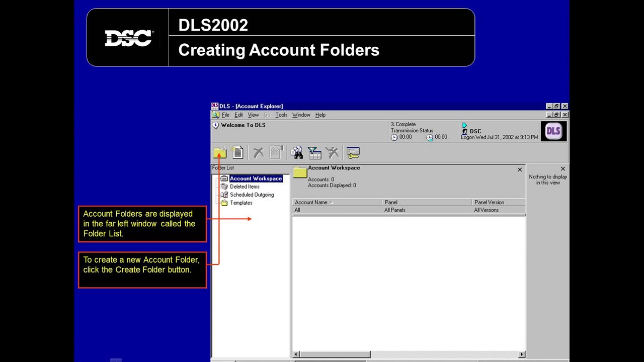Image resolution: width=644 pixels, height=362 pixels.
Task: Select Templates in the Folder List
Action: pyautogui.click(x=241, y=203)
